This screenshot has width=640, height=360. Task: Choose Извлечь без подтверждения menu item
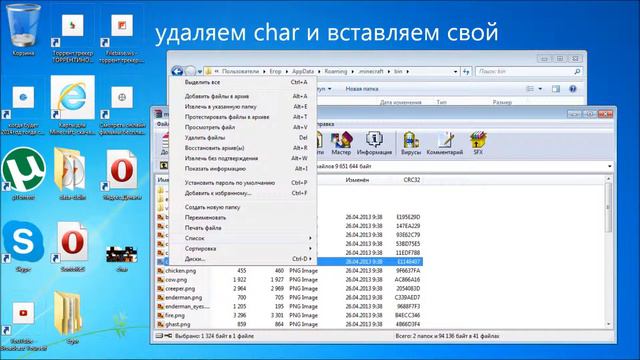point(243,158)
